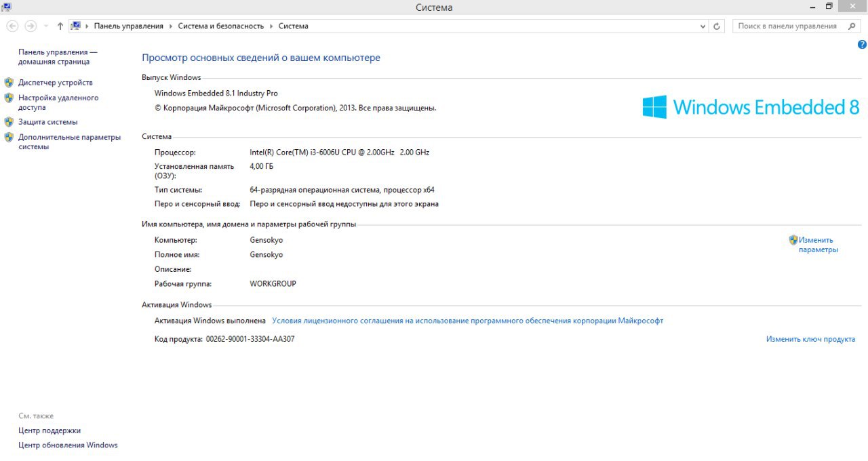Viewport: 868px width, 461px height.
Task: Open the "Центр обновления Windows" link
Action: click(x=68, y=445)
